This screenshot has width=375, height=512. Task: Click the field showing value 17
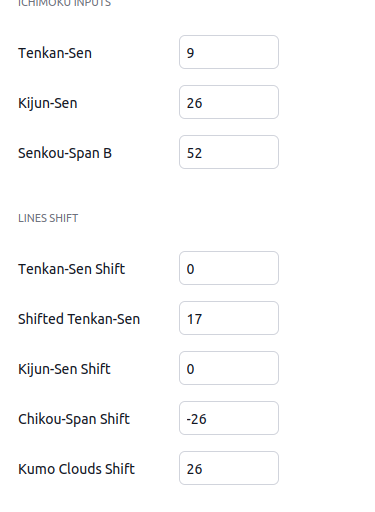tap(229, 318)
